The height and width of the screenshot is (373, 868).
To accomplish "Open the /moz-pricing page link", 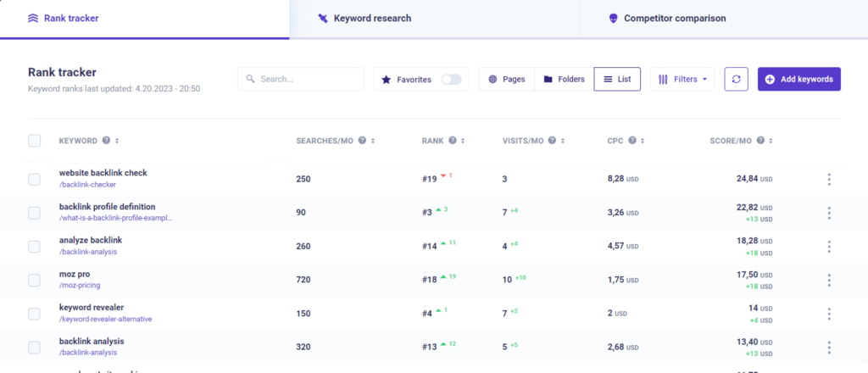I will click(80, 286).
